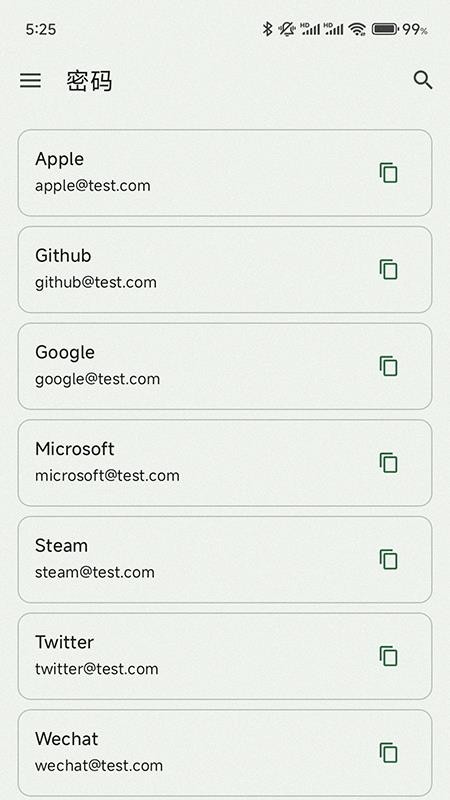Open the Apple entry card
This screenshot has width=450, height=800.
point(225,173)
